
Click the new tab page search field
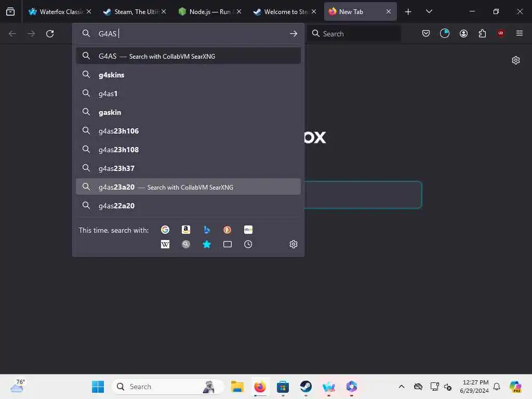[x=362, y=195]
